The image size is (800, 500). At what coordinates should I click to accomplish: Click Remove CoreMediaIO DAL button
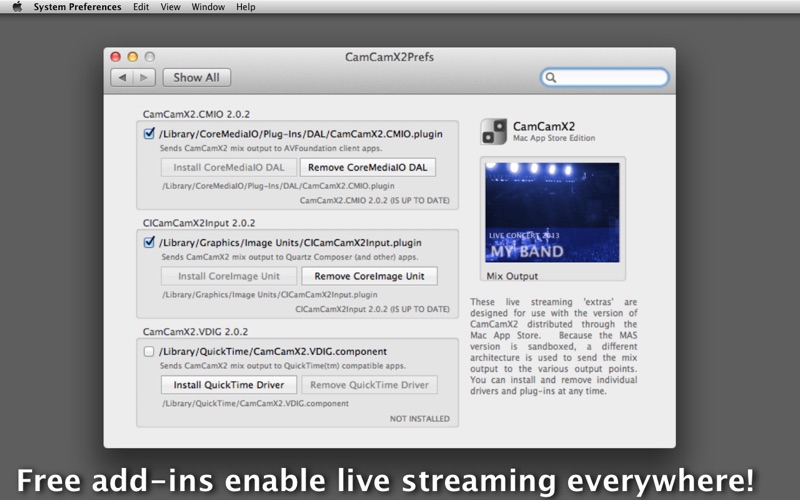tap(368, 167)
